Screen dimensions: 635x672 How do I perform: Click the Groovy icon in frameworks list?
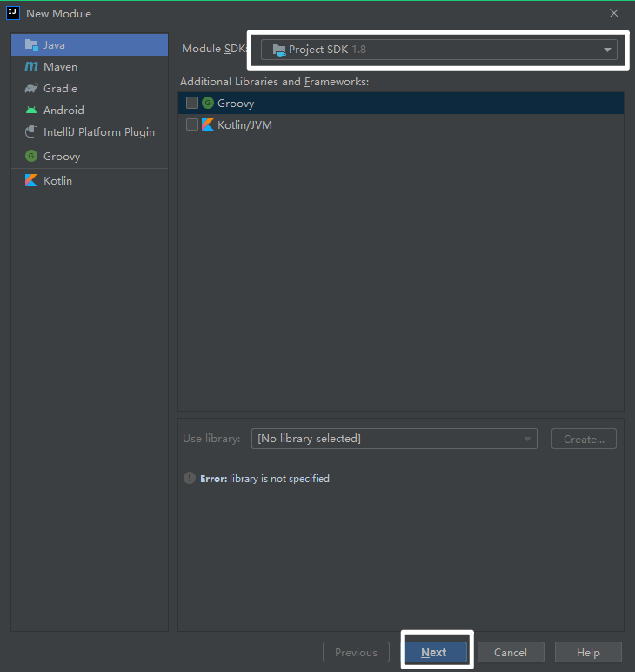[208, 103]
